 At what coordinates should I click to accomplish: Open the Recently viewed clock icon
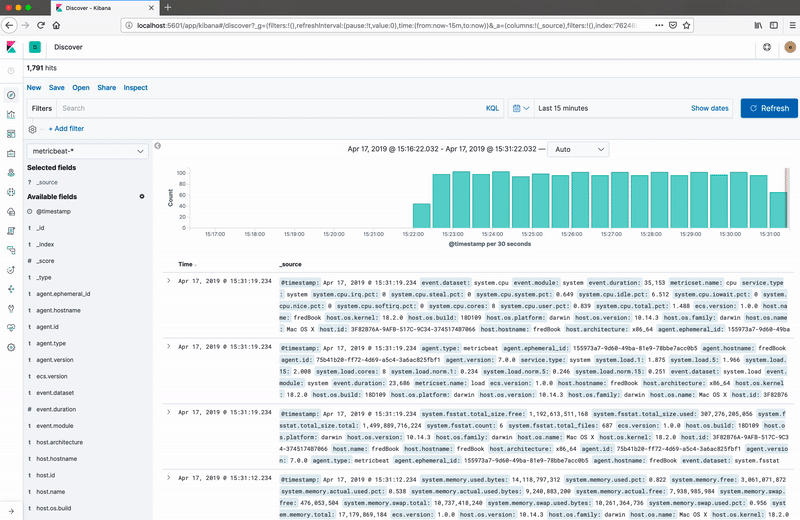point(11,71)
